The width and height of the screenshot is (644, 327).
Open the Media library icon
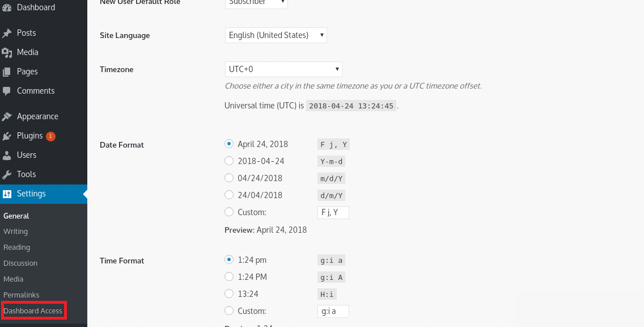click(7, 52)
